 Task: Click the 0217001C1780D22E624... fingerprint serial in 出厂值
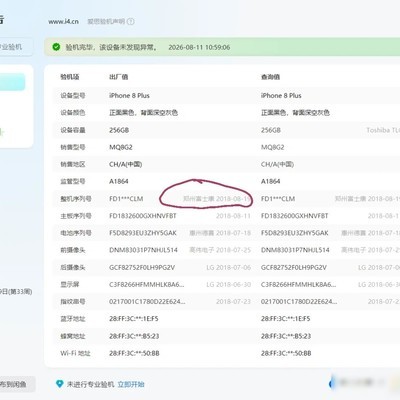[x=147, y=302]
